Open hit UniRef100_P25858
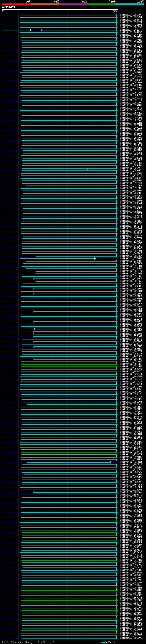146x644 pixels. pyautogui.click(x=131, y=25)
